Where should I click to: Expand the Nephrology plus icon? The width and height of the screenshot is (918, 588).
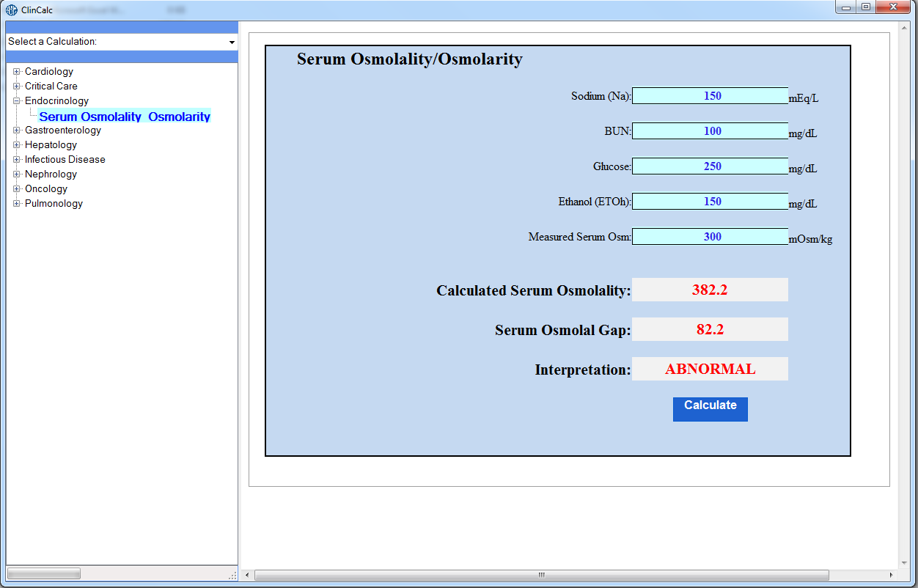click(x=16, y=174)
